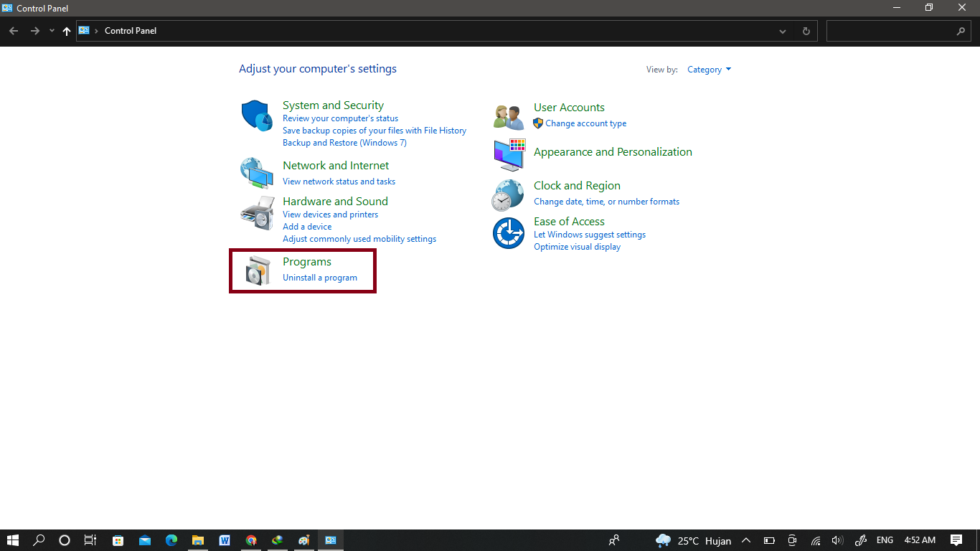Open Cortana circle on taskbar
Image resolution: width=980 pixels, height=551 pixels.
click(x=65, y=540)
